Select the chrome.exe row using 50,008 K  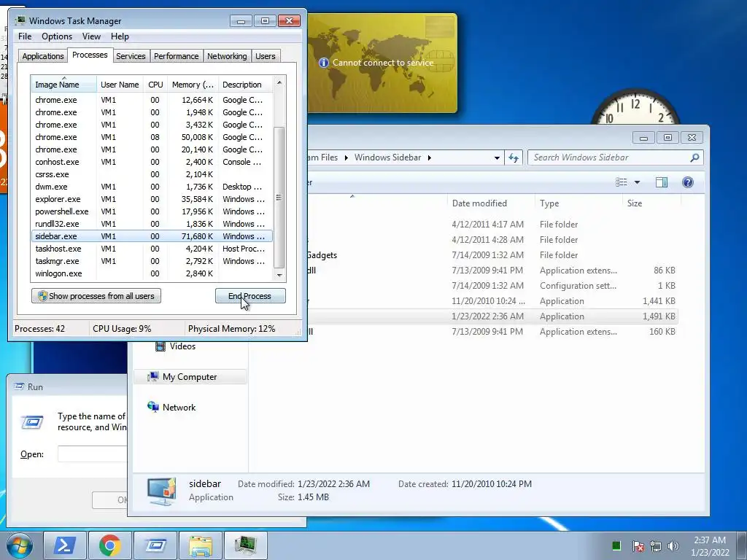coord(152,137)
